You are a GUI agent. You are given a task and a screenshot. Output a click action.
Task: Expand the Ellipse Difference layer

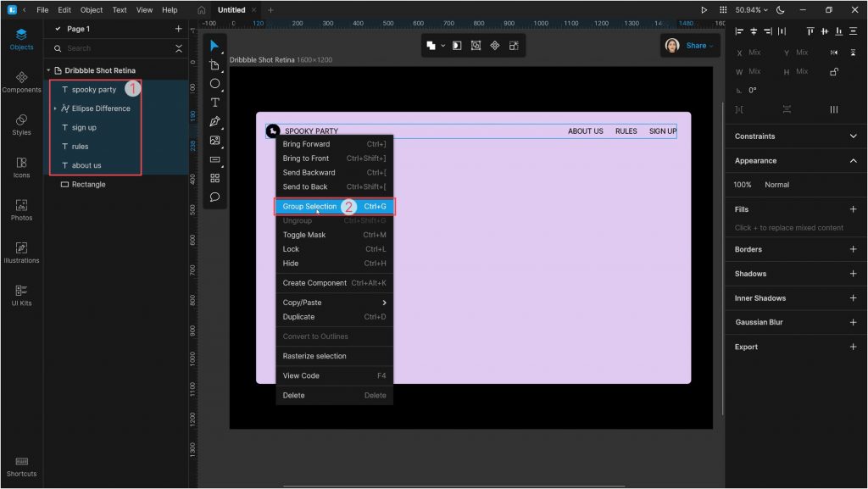55,108
